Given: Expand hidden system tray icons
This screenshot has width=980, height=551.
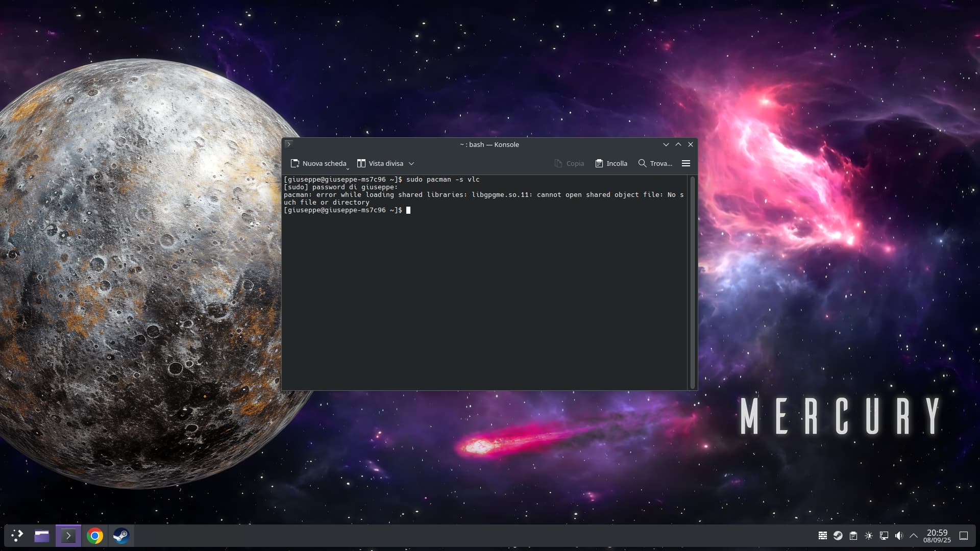Looking at the screenshot, I should (x=914, y=536).
